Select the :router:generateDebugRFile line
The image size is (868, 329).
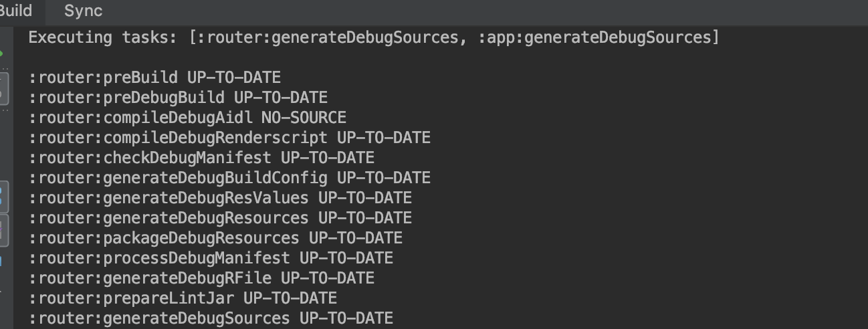click(x=201, y=278)
